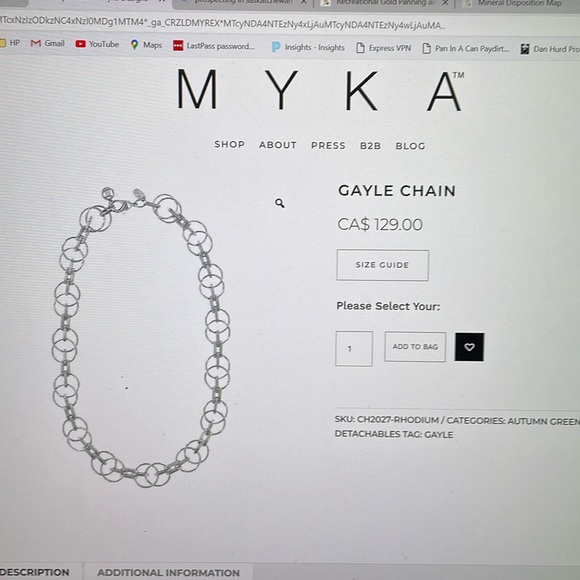The height and width of the screenshot is (580, 580).
Task: Visit the BLOG page
Action: 410,146
